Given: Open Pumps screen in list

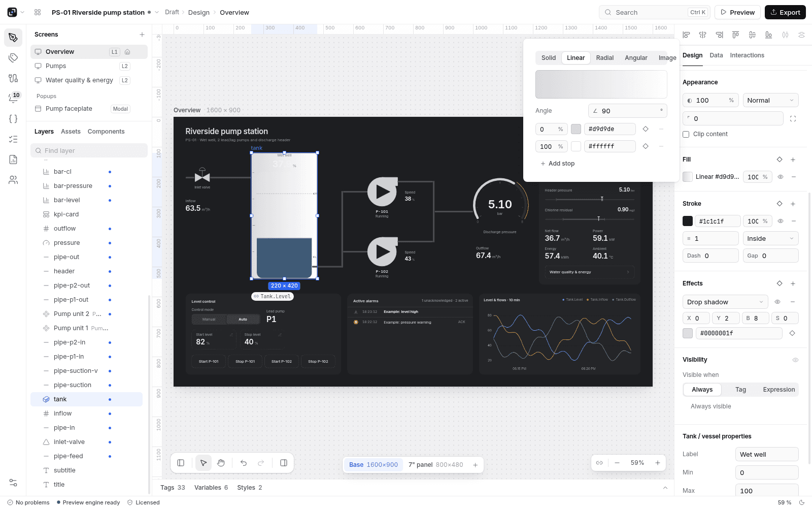Looking at the screenshot, I should pyautogui.click(x=89, y=66).
